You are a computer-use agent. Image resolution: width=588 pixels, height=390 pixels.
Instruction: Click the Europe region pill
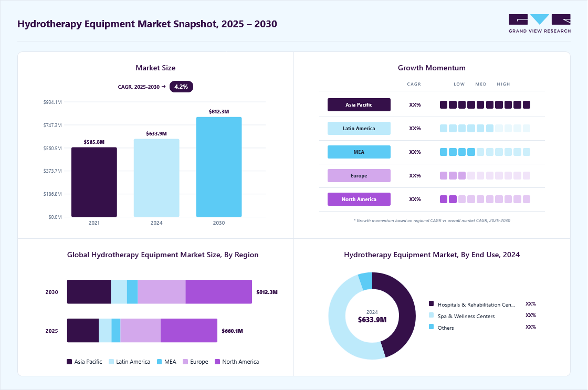coord(359,175)
